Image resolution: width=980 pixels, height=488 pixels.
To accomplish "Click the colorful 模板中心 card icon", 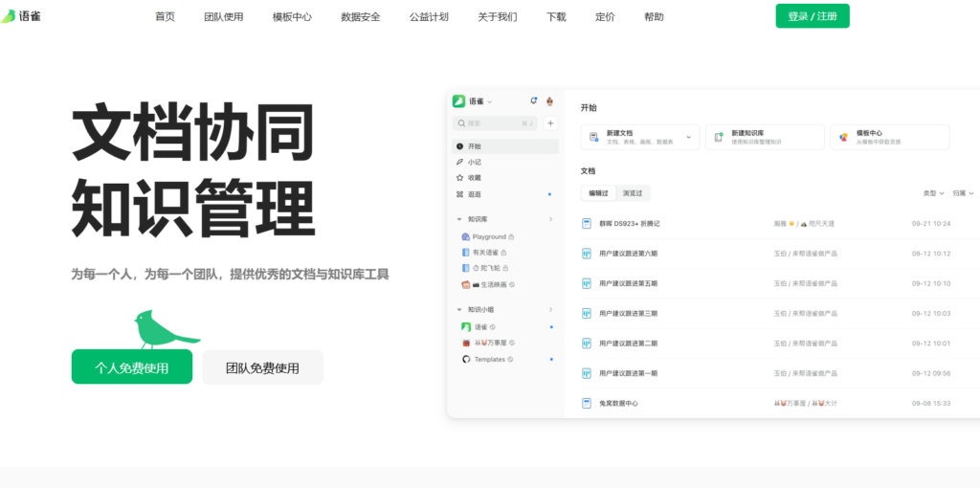I will click(843, 138).
